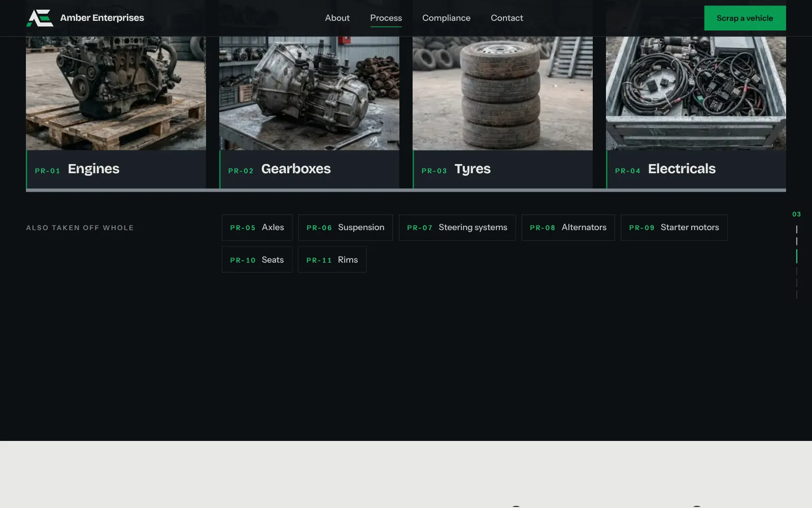The height and width of the screenshot is (508, 812).
Task: Open the Gearboxes photo thumbnail
Action: 309,93
